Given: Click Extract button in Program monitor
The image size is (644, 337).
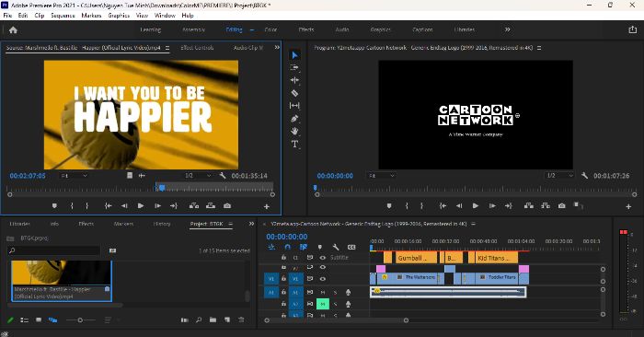Looking at the screenshot, I should (546, 206).
